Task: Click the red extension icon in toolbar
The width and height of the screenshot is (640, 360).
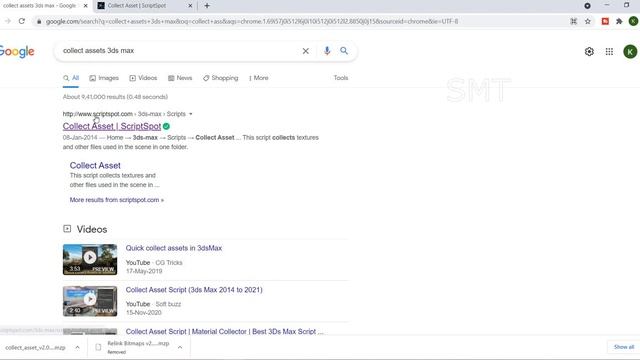Action: click(x=605, y=21)
